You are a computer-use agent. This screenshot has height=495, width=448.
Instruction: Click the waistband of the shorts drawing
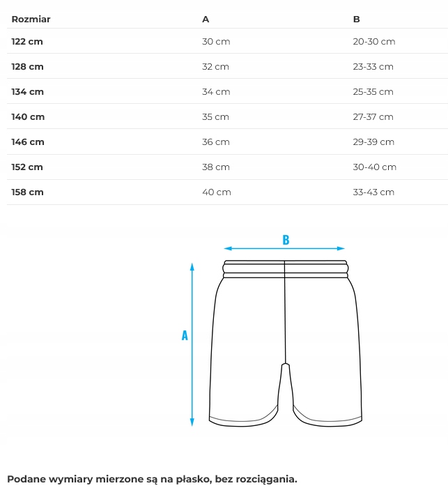pos(285,269)
